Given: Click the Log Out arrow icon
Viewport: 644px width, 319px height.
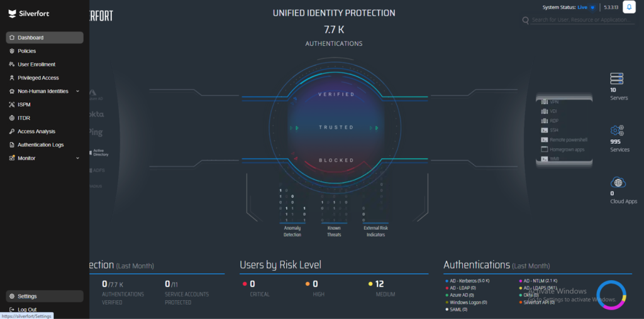Looking at the screenshot, I should click(x=12, y=310).
